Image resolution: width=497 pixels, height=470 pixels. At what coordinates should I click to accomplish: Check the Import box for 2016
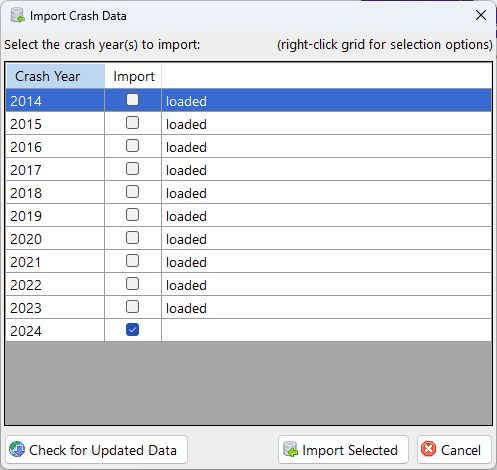pos(132,146)
